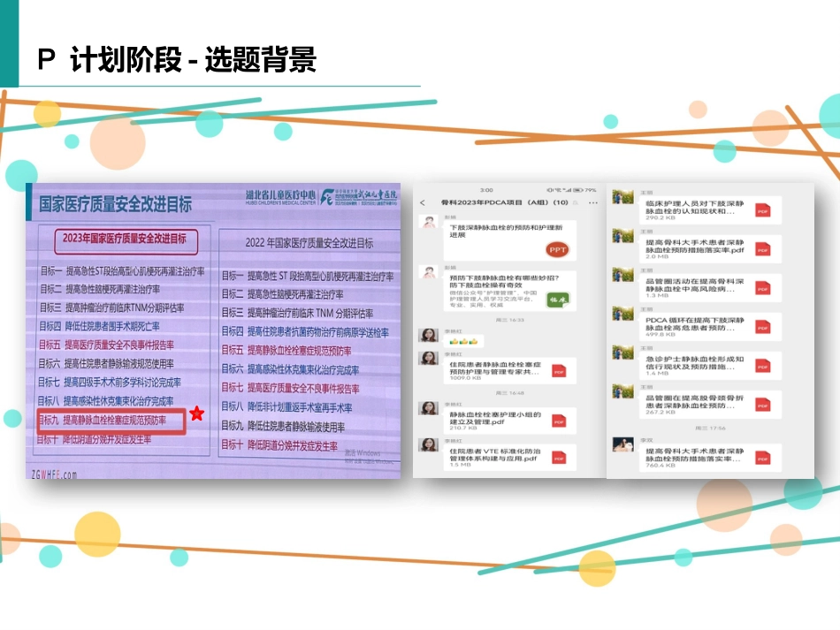Click 目标二 提高急性脑梗死再灌注治疗率 in 2023 list
Screen dimensions: 840x630
100,289
